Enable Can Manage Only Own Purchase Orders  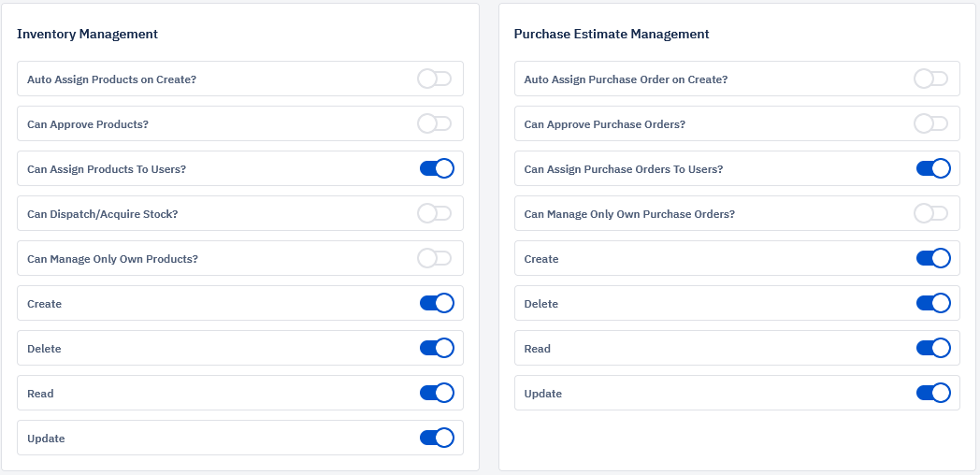[931, 214]
